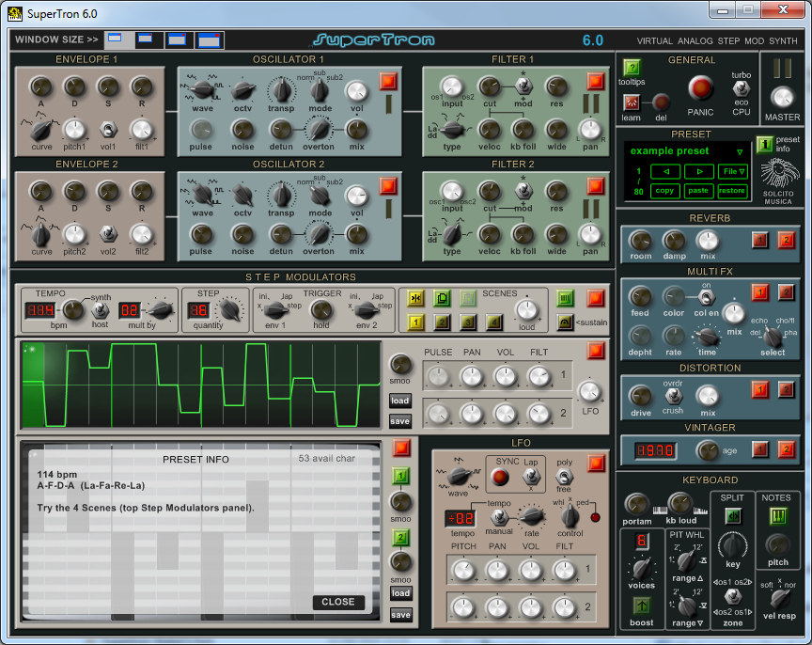The width and height of the screenshot is (812, 645).
Task: Click the round del button beside learn
Action: point(661,102)
